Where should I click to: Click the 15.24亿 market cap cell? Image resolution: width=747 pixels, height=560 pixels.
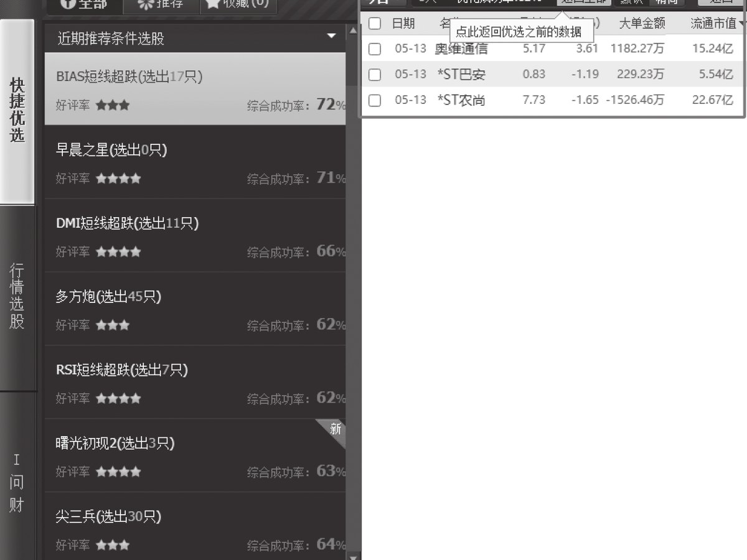[713, 49]
